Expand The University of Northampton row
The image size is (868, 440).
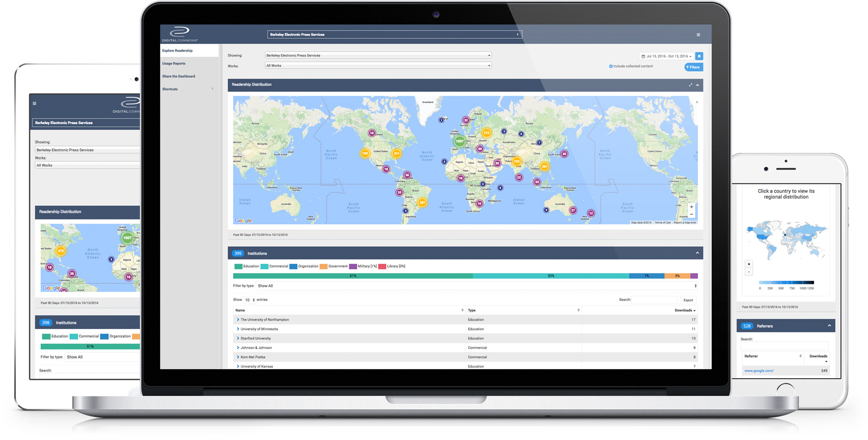[238, 320]
